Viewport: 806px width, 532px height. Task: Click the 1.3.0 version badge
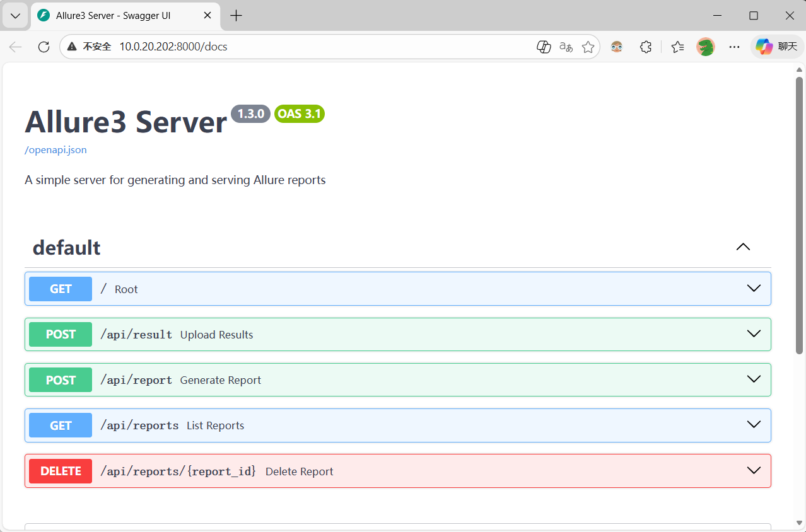pyautogui.click(x=250, y=114)
